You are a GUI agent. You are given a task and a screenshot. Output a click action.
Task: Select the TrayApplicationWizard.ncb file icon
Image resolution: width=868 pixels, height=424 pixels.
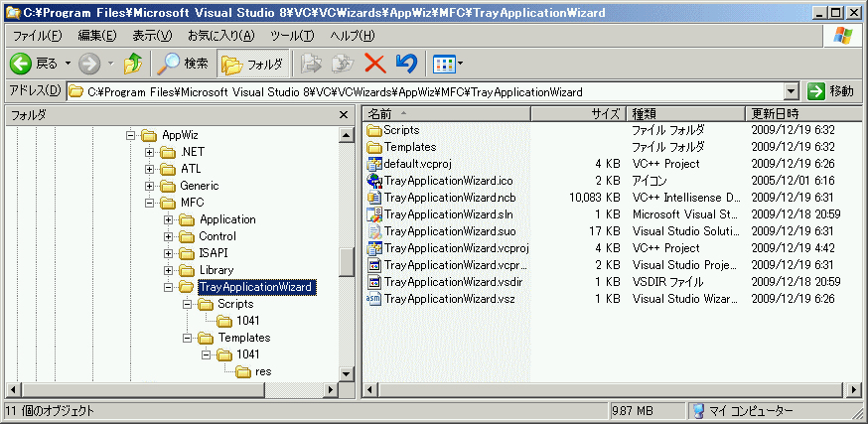pos(374,198)
